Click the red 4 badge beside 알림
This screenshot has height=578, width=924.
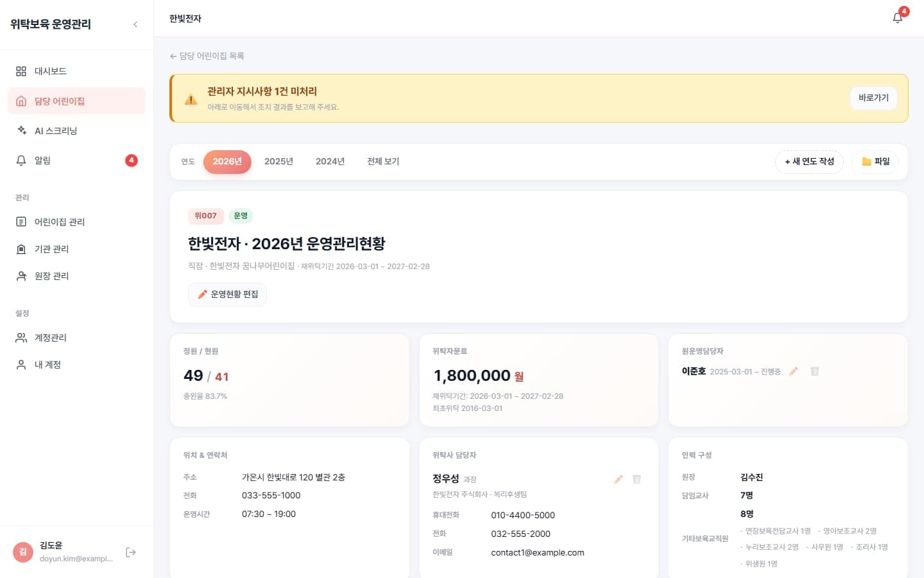[x=132, y=160]
